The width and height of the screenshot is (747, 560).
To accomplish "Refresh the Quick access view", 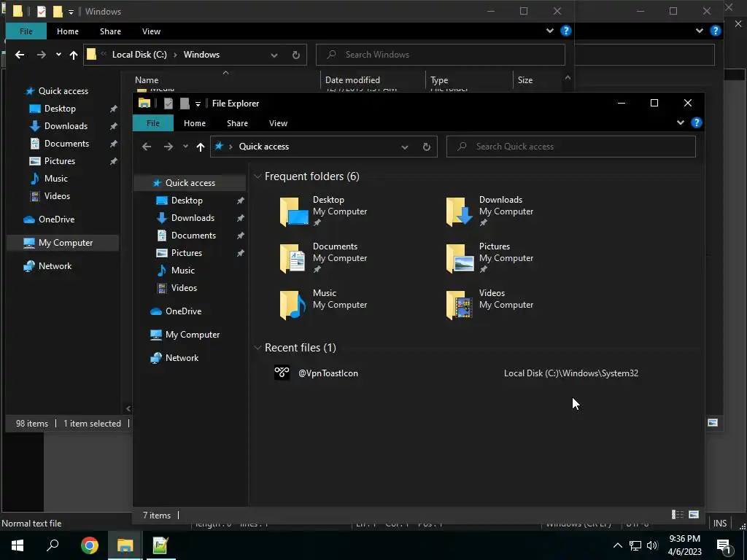I will point(426,147).
